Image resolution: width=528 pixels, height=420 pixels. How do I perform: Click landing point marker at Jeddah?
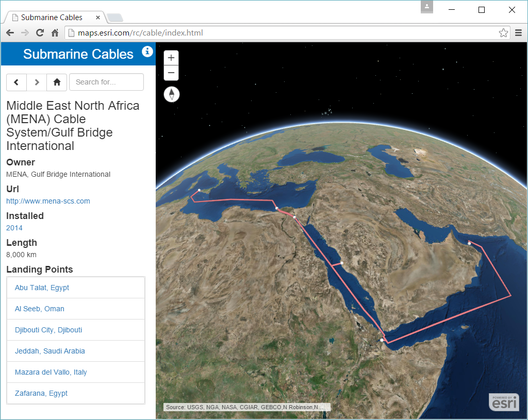coord(342,263)
